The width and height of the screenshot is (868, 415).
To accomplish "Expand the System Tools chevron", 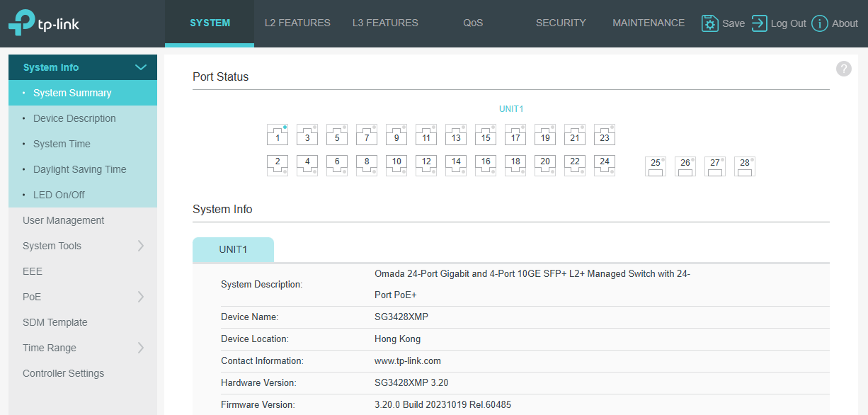I will point(140,246).
